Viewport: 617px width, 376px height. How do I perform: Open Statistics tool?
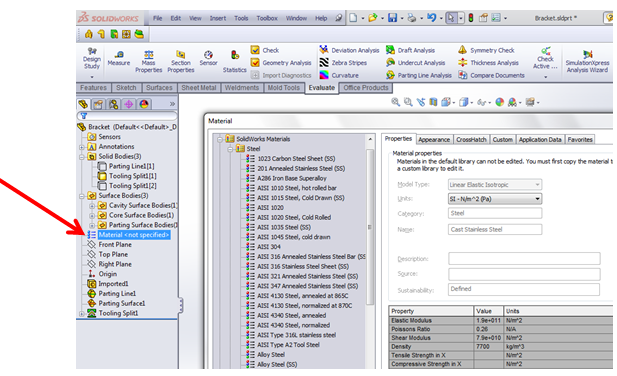[x=235, y=61]
